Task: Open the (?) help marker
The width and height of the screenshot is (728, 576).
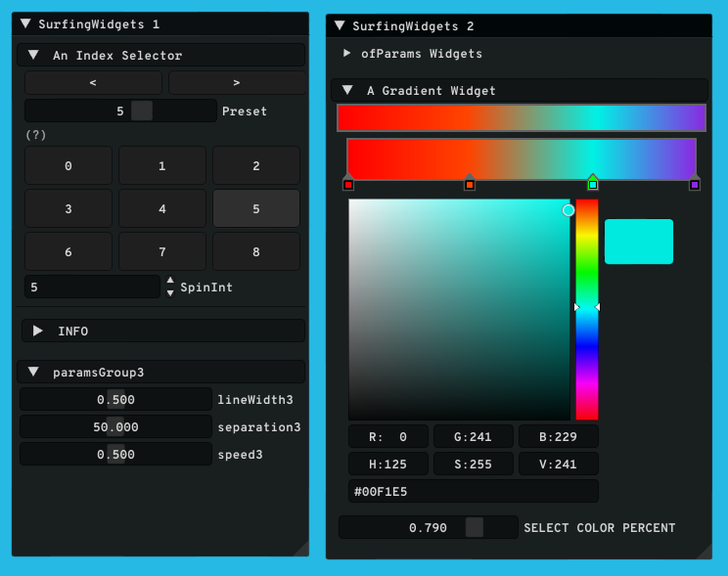Action: (x=36, y=135)
